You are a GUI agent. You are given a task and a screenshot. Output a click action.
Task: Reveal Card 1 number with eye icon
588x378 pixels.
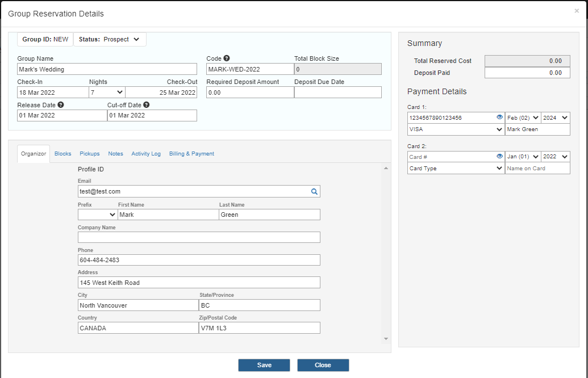(499, 117)
